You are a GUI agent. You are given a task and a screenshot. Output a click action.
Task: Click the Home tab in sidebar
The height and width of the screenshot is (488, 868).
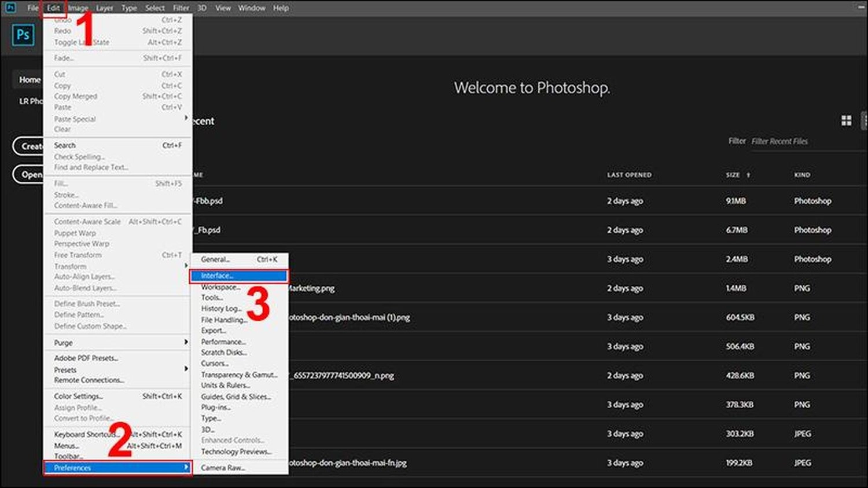[x=28, y=80]
